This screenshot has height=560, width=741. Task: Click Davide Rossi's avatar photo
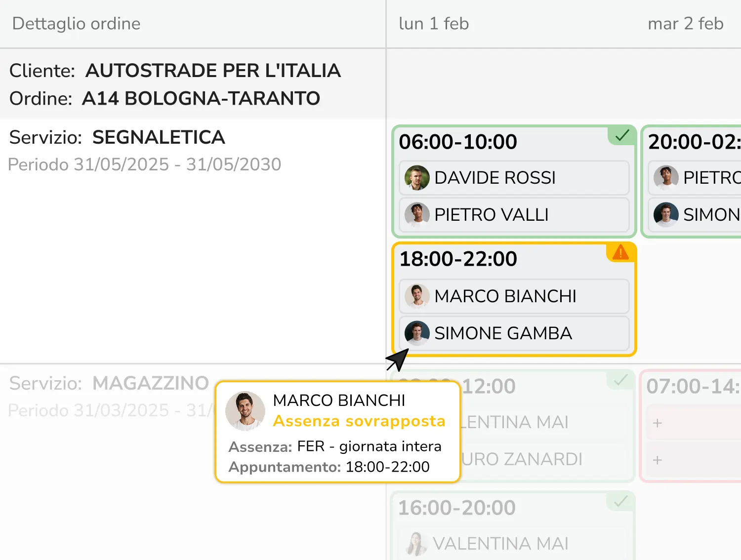click(417, 178)
